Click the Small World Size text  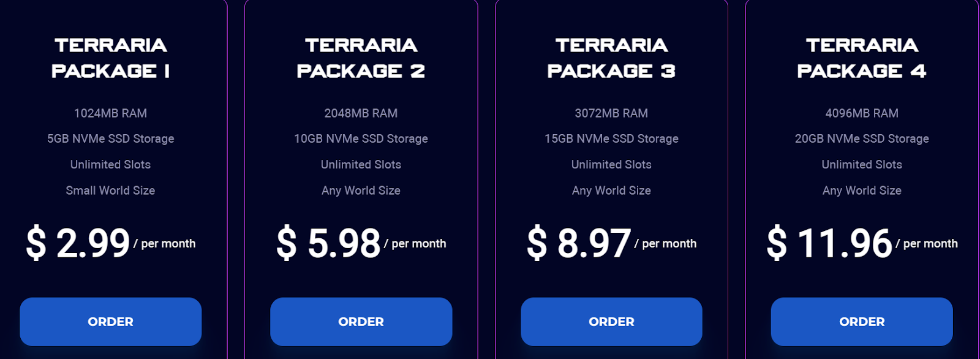[x=110, y=191]
